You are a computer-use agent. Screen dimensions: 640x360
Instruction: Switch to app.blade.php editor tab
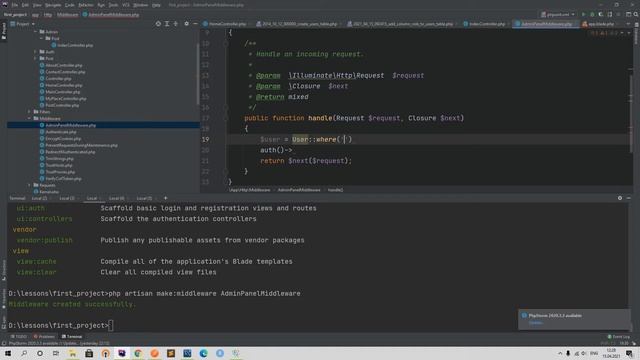point(598,24)
